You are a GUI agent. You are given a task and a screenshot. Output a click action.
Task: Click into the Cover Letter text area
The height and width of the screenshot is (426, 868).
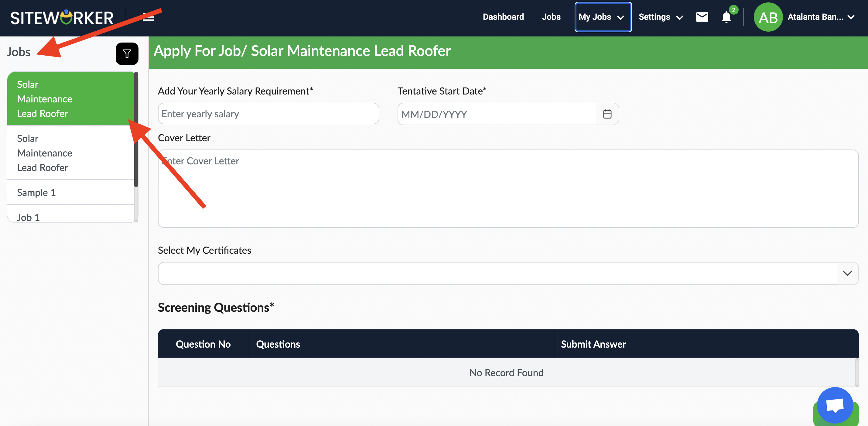coord(508,189)
